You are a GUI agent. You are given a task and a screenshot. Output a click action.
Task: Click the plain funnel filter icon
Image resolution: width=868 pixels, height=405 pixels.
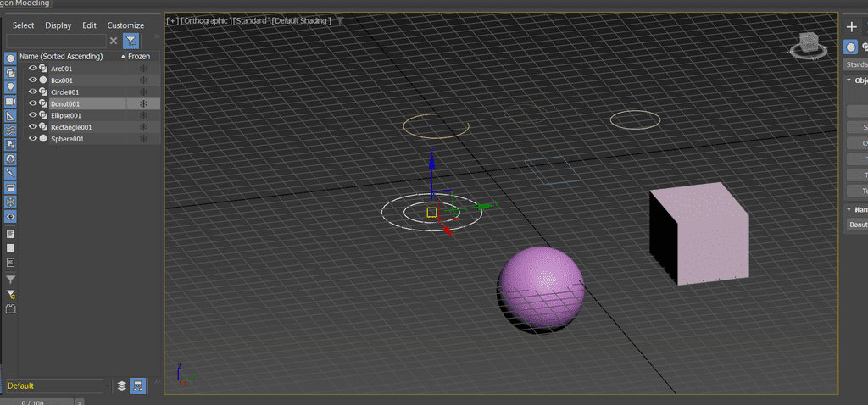point(10,280)
